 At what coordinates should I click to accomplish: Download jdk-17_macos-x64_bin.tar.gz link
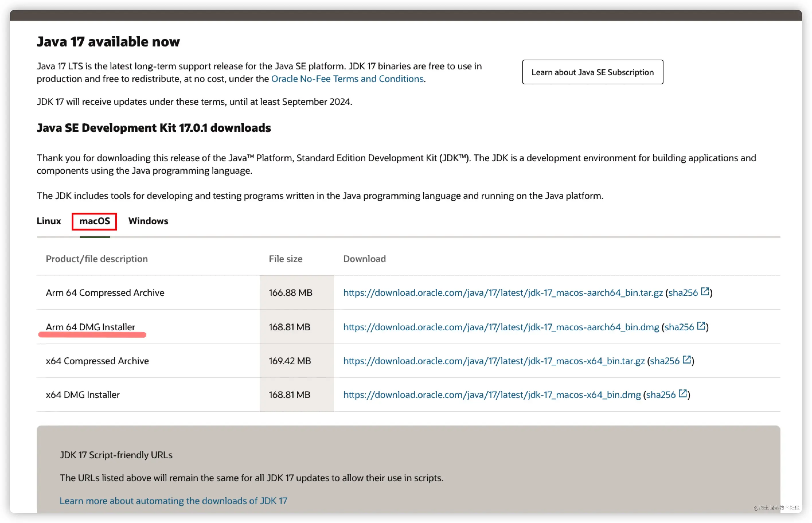pos(494,361)
